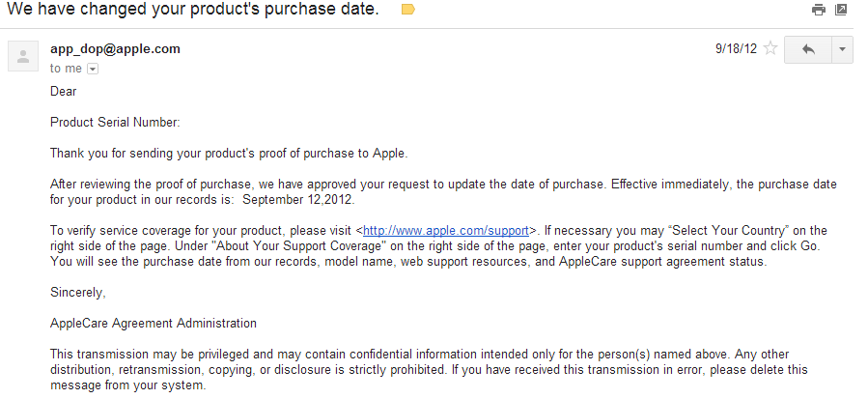Click the "September 12,2012" purchase date text
Viewport: 868px width, 399px height.
(299, 200)
